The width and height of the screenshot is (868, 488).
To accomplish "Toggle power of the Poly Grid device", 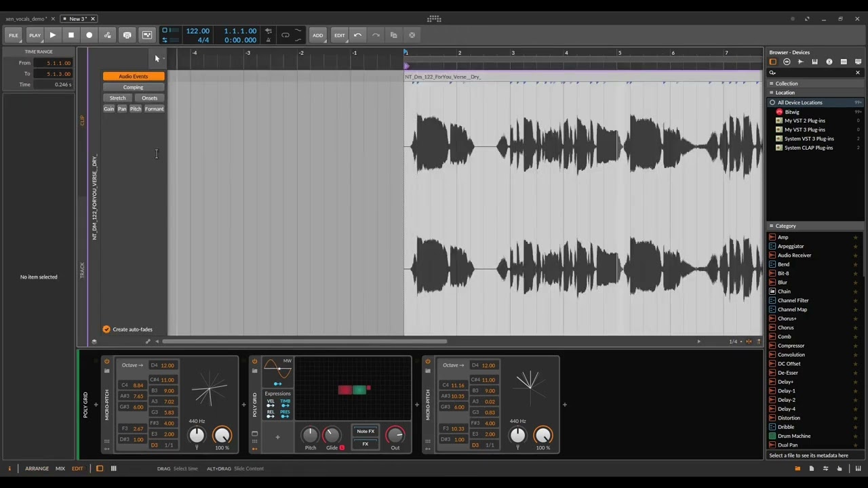I will (x=255, y=362).
